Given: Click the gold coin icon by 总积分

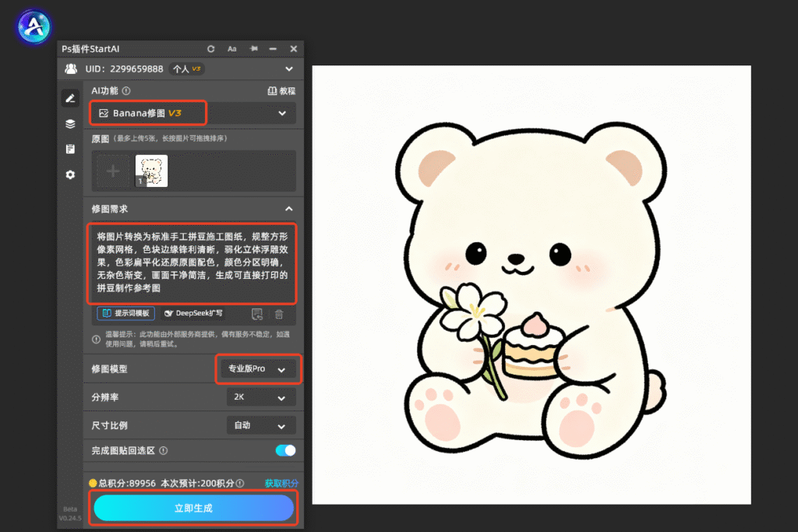Looking at the screenshot, I should pos(94,483).
